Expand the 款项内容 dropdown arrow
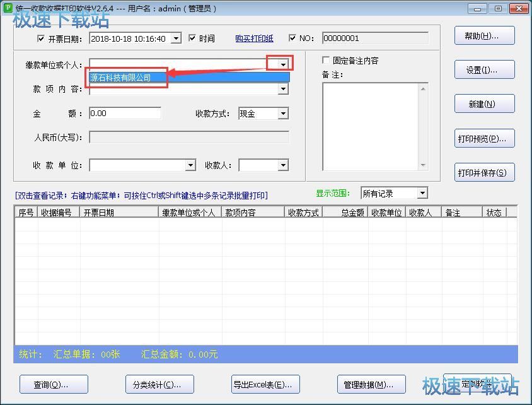This screenshot has width=532, height=405. (283, 89)
